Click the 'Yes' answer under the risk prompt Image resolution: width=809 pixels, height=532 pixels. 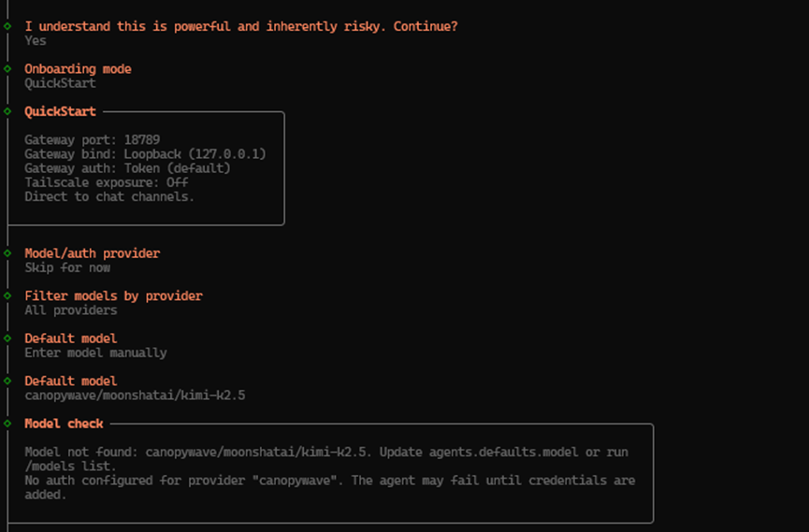(36, 41)
